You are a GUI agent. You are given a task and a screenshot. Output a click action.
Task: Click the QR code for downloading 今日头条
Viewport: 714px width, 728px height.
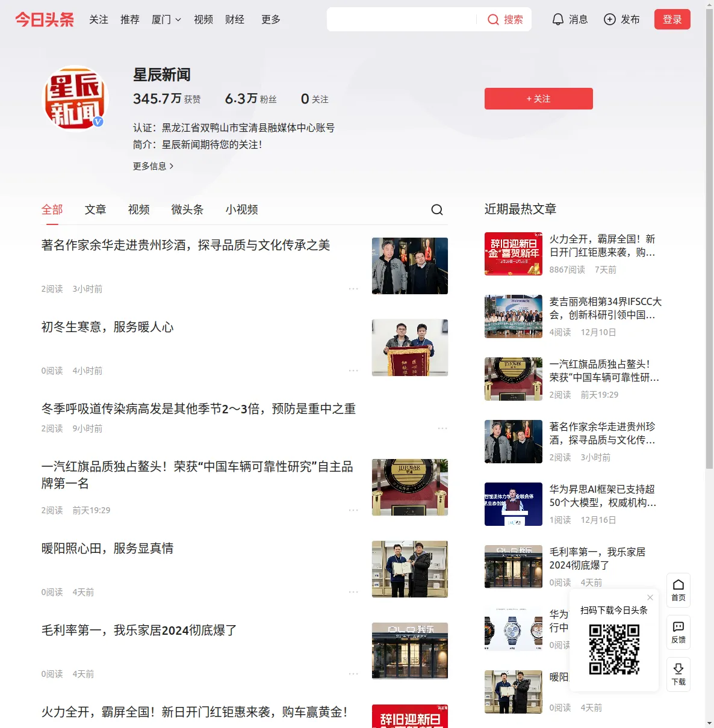pyautogui.click(x=614, y=649)
